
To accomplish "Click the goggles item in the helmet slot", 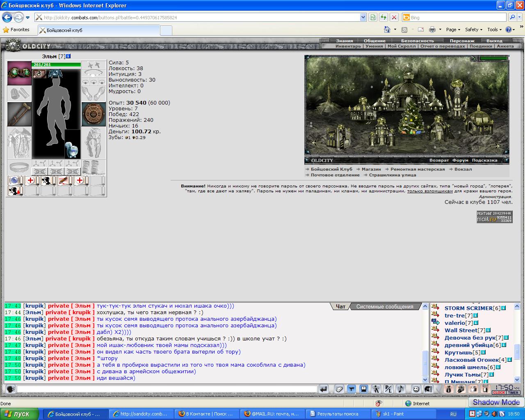I will (19, 73).
